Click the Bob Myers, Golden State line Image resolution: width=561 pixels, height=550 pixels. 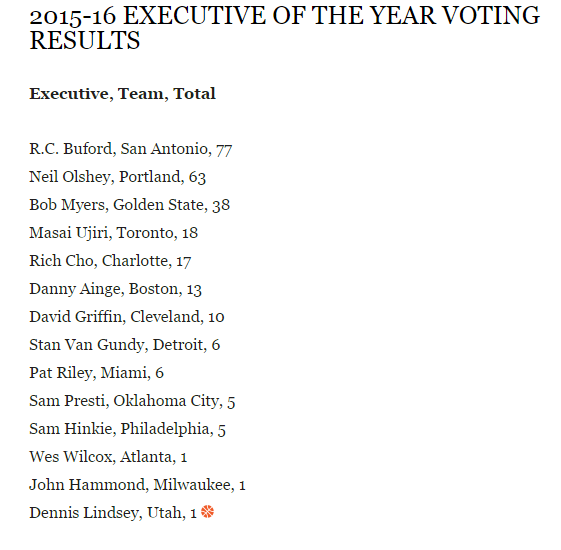tap(130, 205)
